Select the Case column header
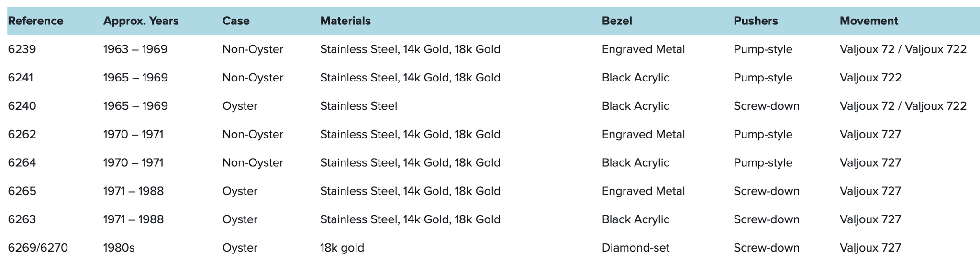 pyautogui.click(x=236, y=21)
